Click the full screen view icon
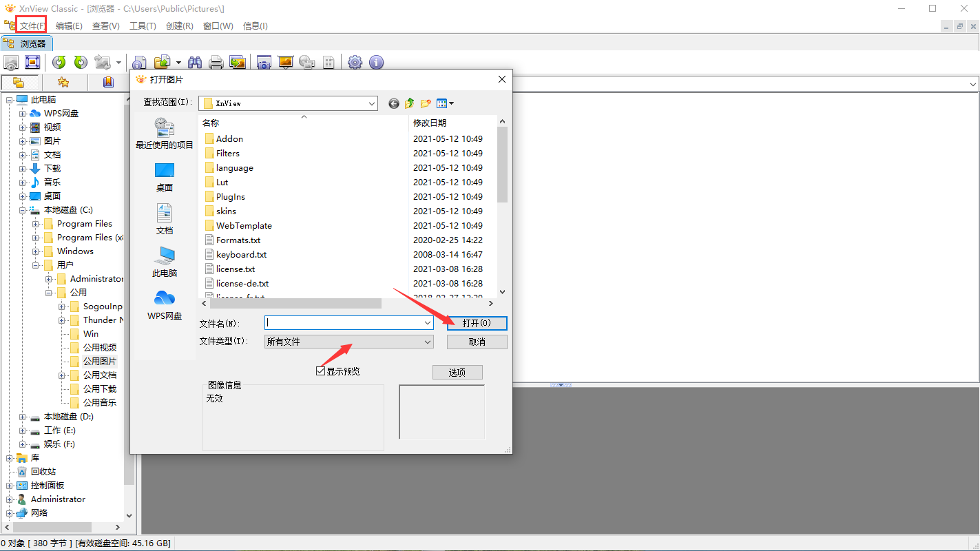The width and height of the screenshot is (980, 551). coord(32,63)
